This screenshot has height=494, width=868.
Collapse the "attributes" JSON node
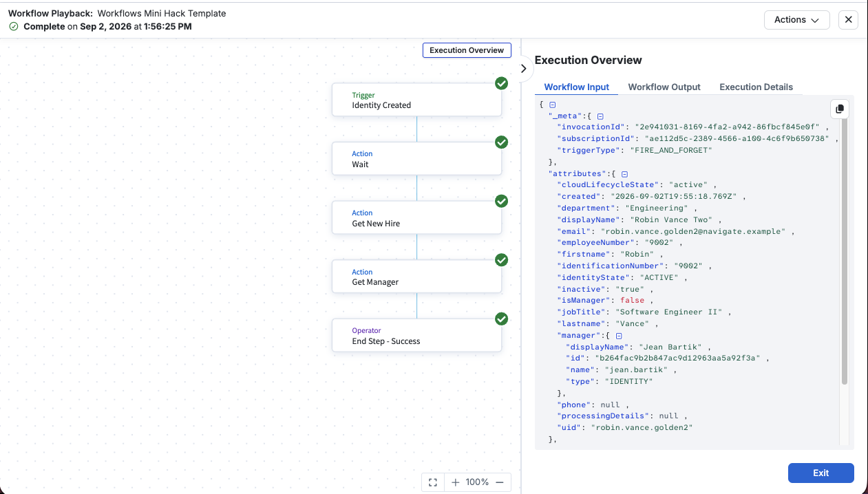coord(624,174)
